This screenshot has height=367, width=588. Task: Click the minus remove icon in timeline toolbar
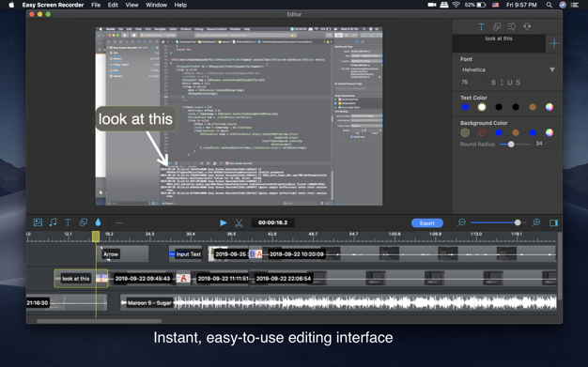[x=119, y=222]
